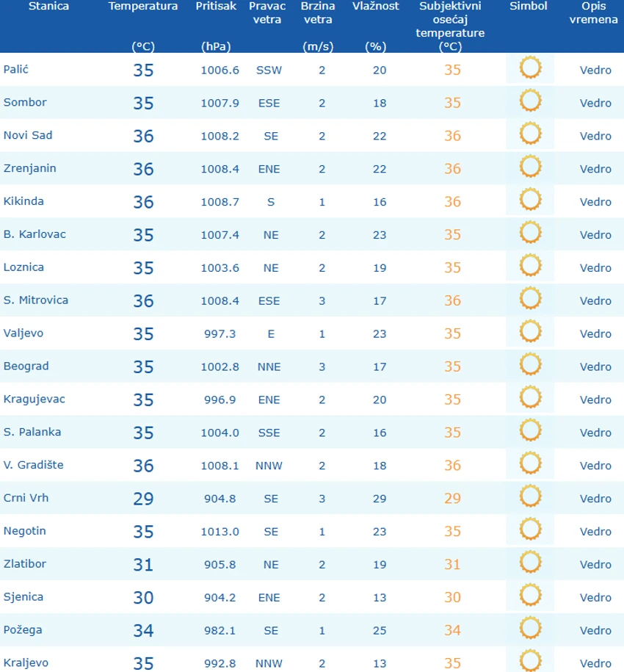This screenshot has width=624, height=672.
Task: Click the Temperatura column header
Action: (x=143, y=7)
